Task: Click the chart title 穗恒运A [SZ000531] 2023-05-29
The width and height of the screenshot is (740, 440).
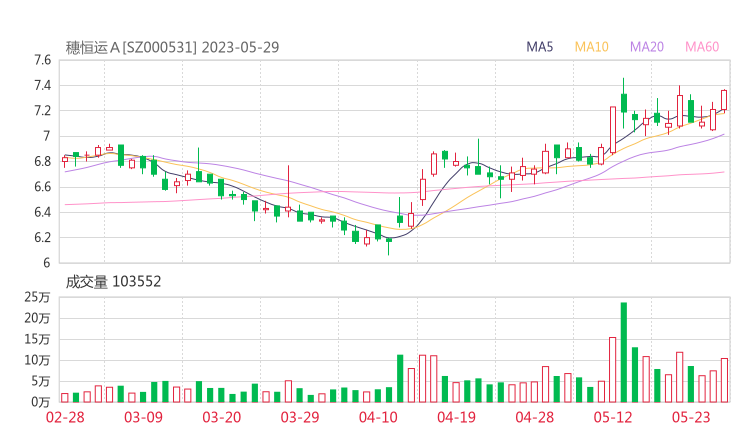Action: 172,47
